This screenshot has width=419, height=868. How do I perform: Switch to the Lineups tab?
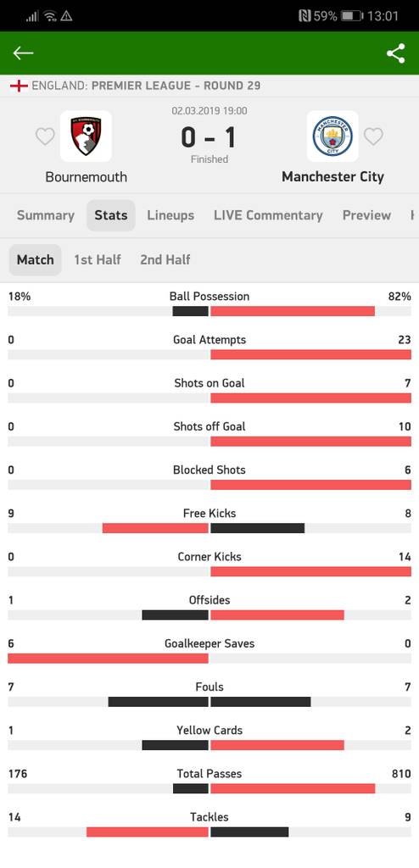(170, 215)
